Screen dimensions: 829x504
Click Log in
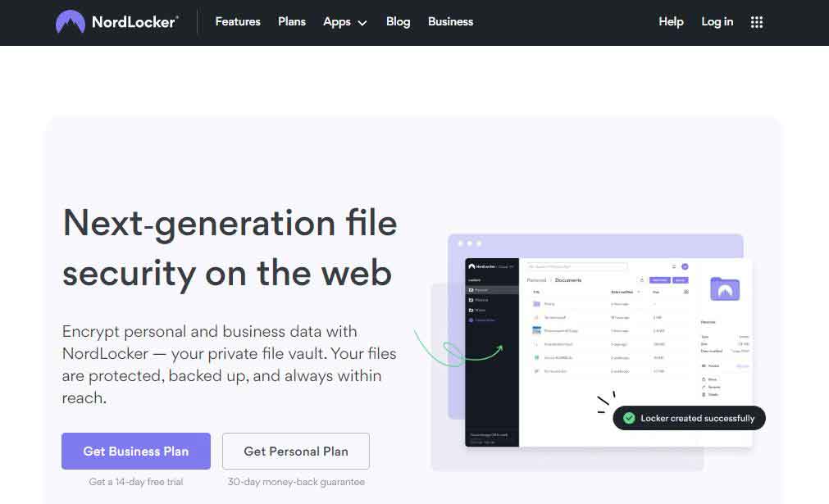click(x=717, y=22)
